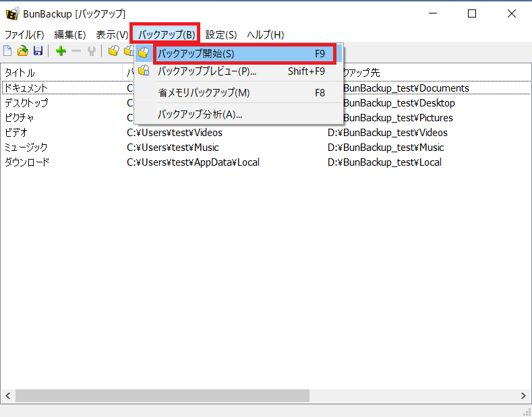Viewport: 532px width, 417px height.
Task: Close the バックアップ(B) menu in menu bar
Action: [167, 34]
